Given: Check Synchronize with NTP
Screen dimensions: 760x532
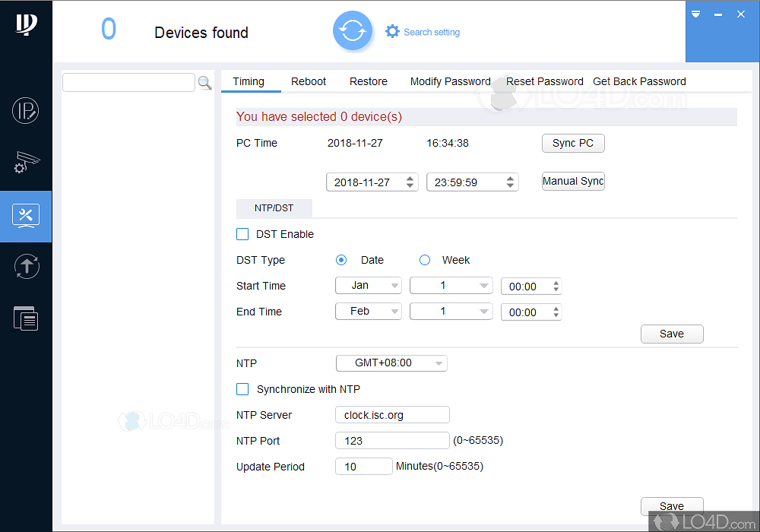Looking at the screenshot, I should [242, 388].
